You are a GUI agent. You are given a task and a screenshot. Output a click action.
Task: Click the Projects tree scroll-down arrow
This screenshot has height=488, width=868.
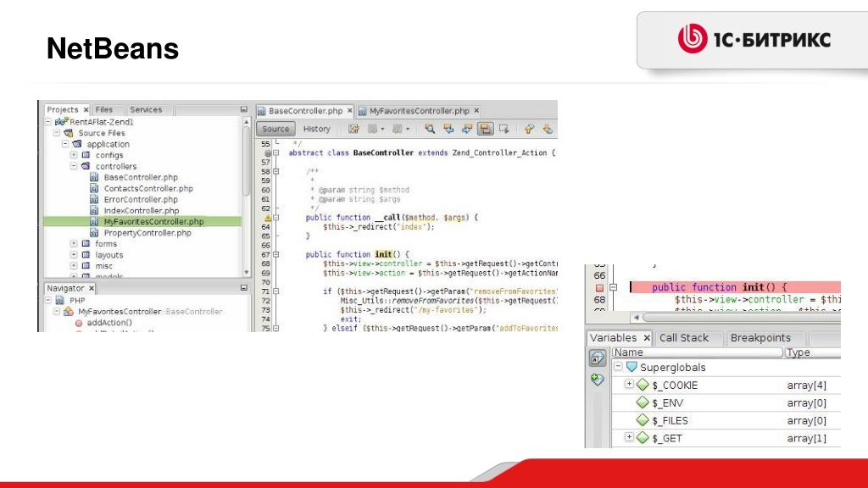pyautogui.click(x=247, y=272)
